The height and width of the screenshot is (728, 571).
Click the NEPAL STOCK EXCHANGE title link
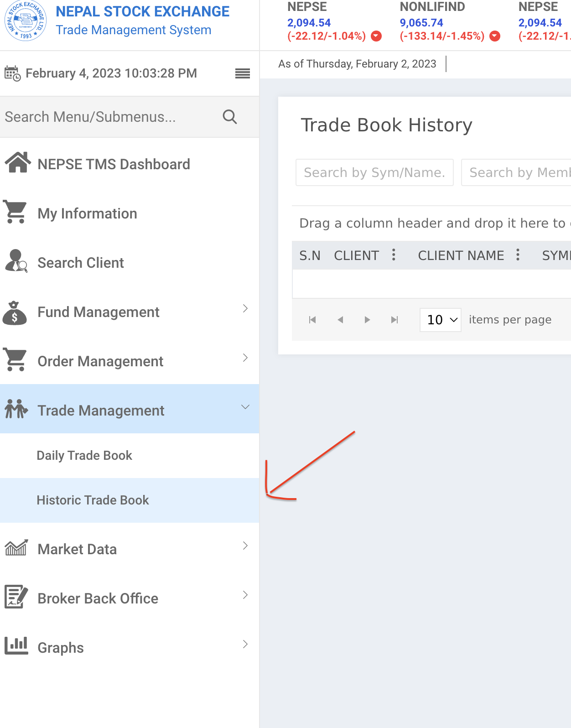pos(143,11)
